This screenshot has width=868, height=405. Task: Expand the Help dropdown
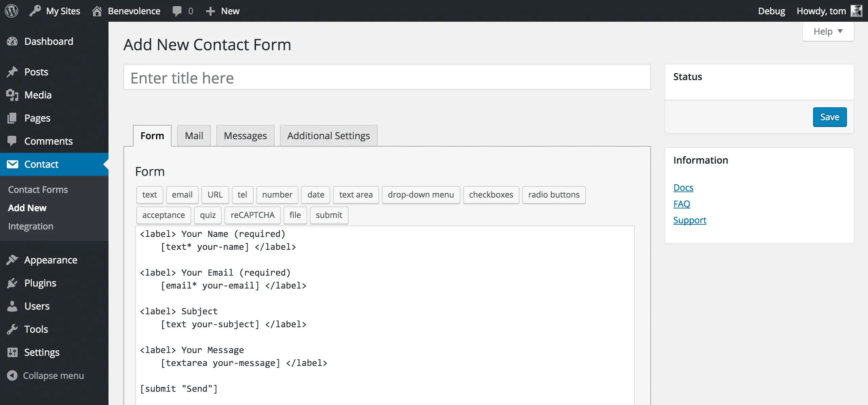(828, 31)
